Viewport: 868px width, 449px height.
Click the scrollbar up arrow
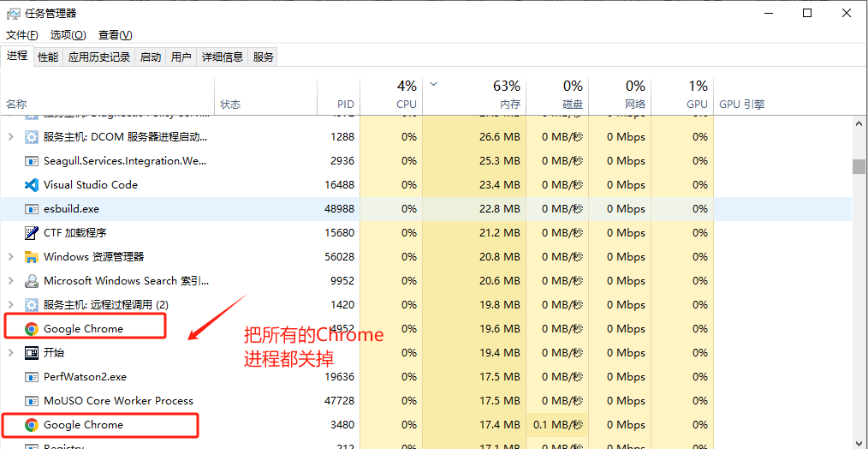click(859, 123)
